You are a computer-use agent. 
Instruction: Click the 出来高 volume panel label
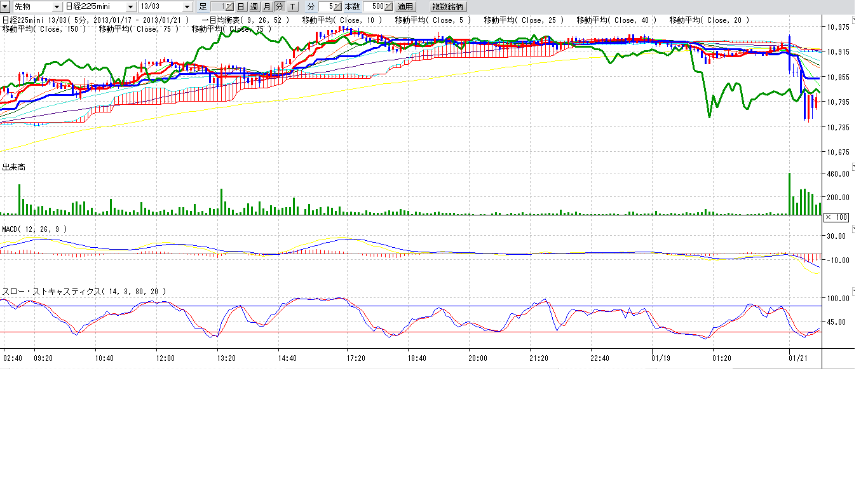tap(13, 167)
